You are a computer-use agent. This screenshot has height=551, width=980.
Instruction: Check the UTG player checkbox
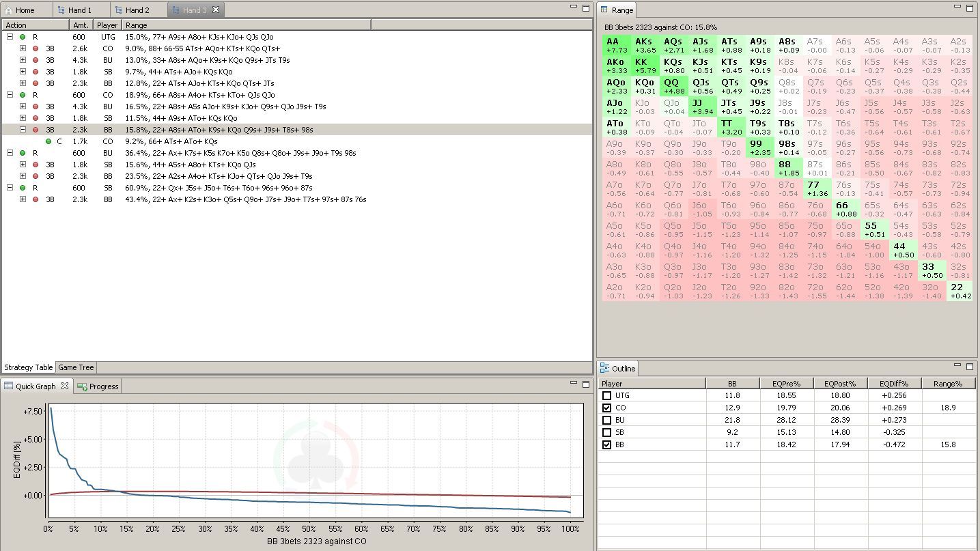click(606, 395)
